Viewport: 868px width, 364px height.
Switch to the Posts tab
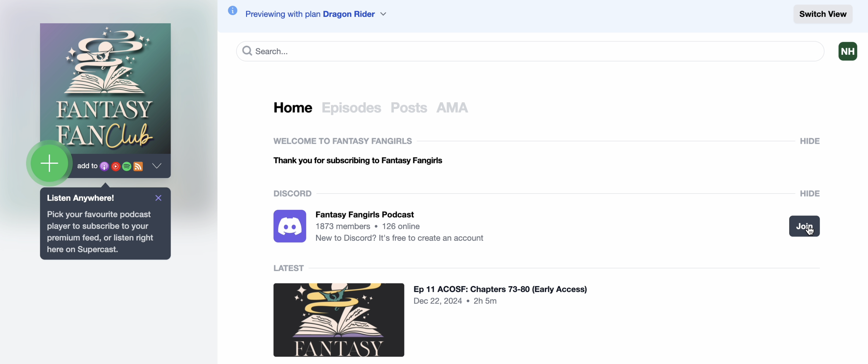[409, 108]
